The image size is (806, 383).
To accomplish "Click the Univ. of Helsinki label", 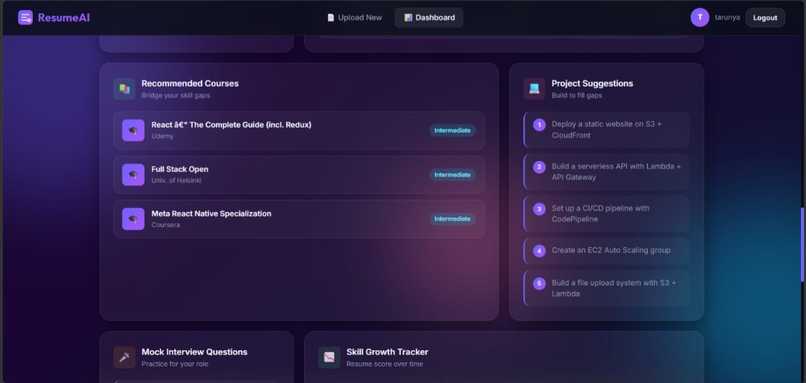I will tap(176, 180).
